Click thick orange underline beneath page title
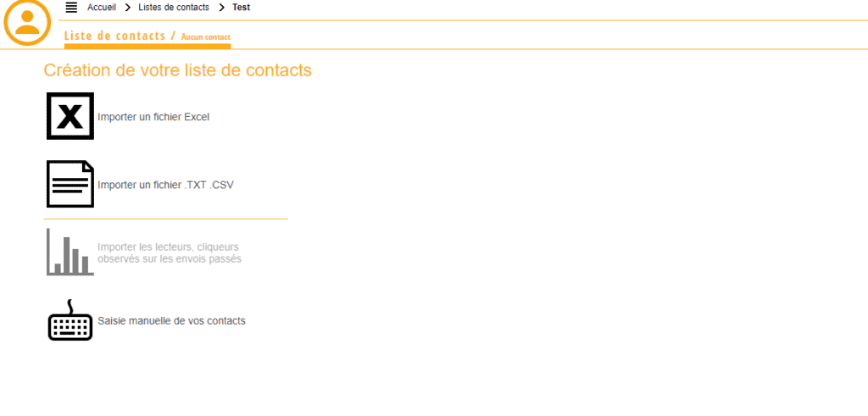Image resolution: width=868 pixels, height=416 pixels. click(x=147, y=46)
